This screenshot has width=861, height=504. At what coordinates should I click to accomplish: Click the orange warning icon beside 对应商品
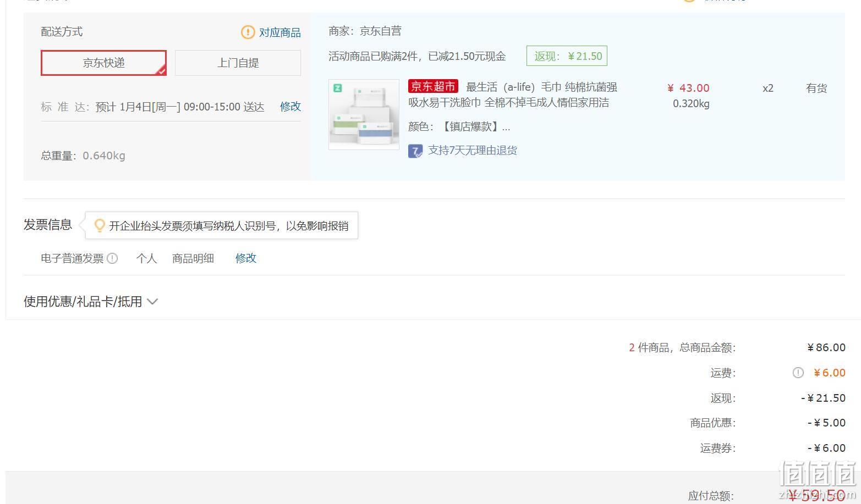click(x=248, y=32)
